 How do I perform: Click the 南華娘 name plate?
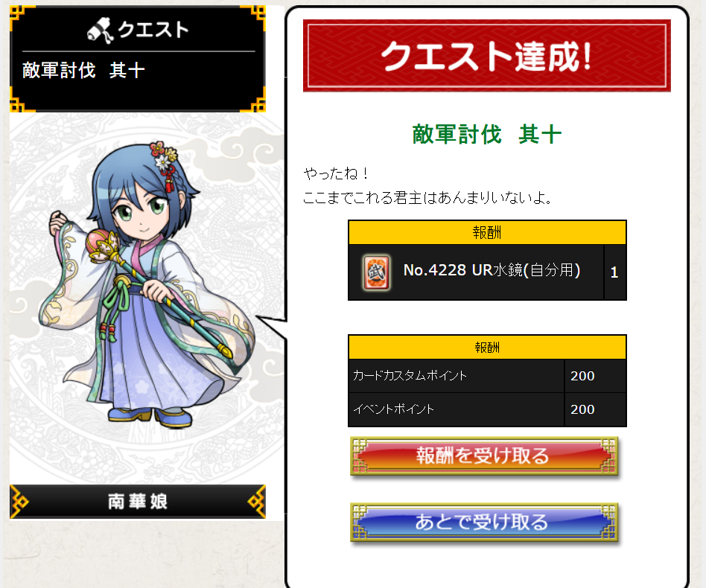click(x=138, y=501)
